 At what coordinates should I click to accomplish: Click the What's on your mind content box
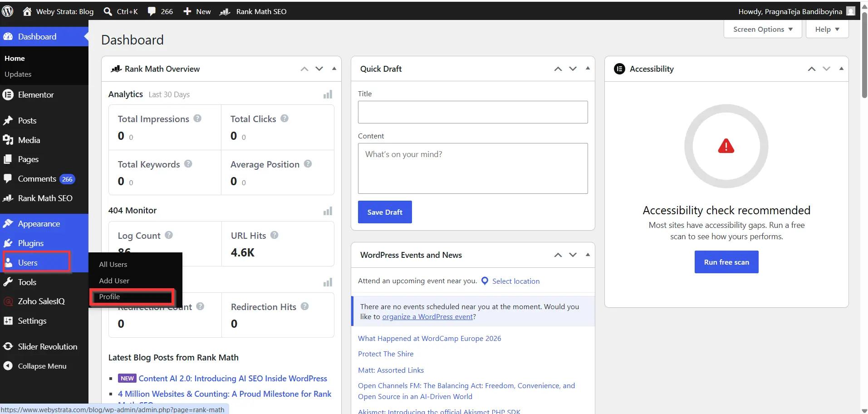click(473, 168)
